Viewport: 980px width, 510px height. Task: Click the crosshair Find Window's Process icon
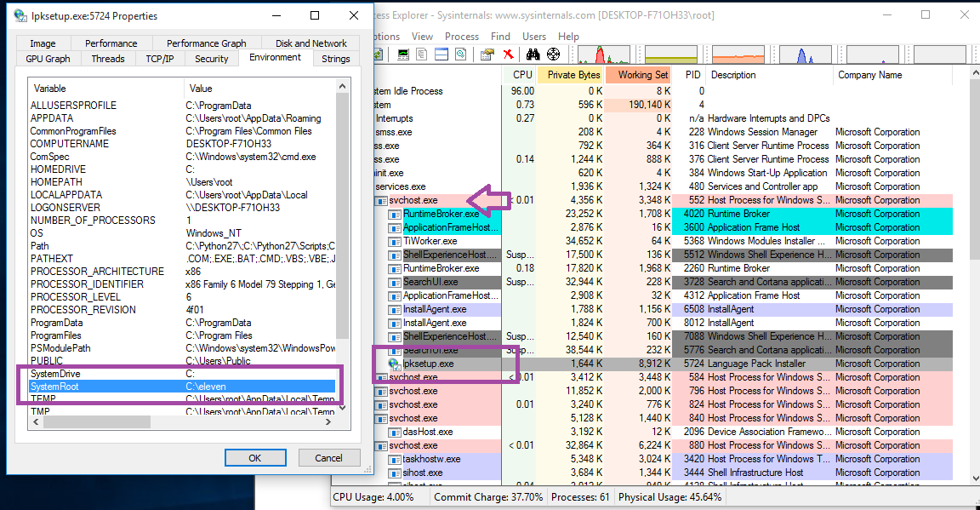[554, 54]
